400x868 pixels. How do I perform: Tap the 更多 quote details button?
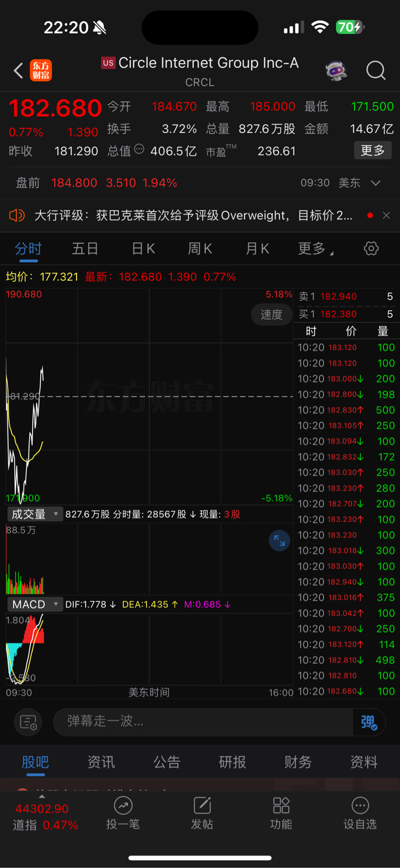[373, 151]
